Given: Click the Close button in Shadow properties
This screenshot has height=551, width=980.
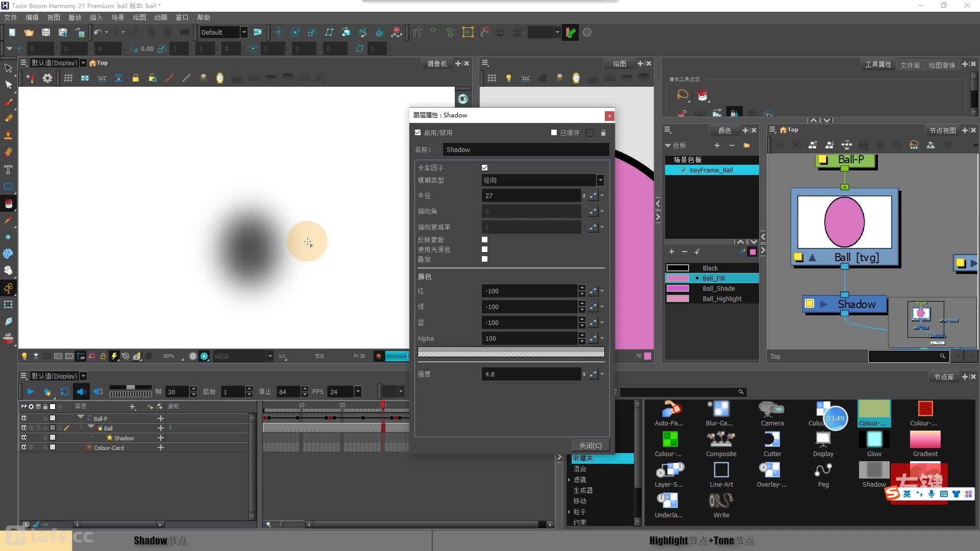Looking at the screenshot, I should click(x=590, y=445).
